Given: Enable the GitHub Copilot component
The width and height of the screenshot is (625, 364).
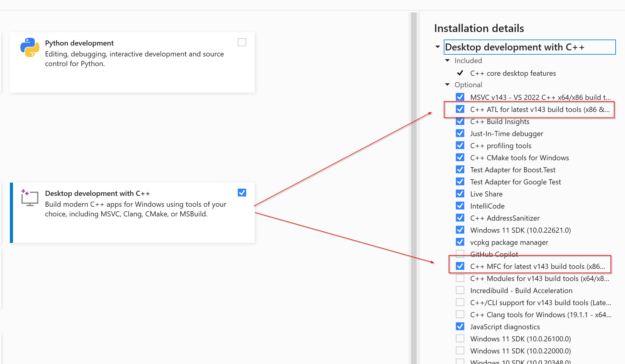Looking at the screenshot, I should point(460,254).
